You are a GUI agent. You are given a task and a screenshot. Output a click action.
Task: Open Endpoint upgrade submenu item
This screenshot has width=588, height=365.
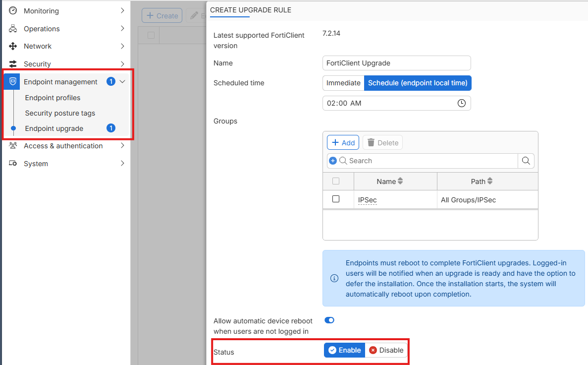[x=54, y=128]
